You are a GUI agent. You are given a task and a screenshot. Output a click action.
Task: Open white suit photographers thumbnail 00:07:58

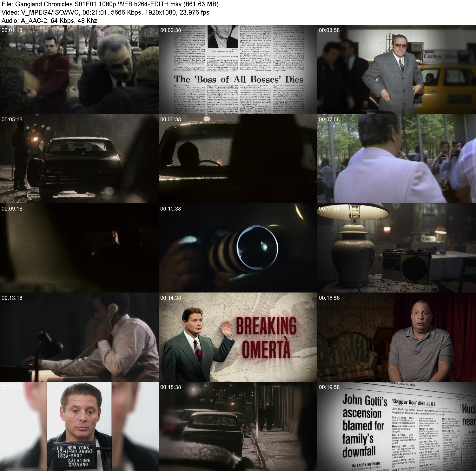[x=397, y=158]
